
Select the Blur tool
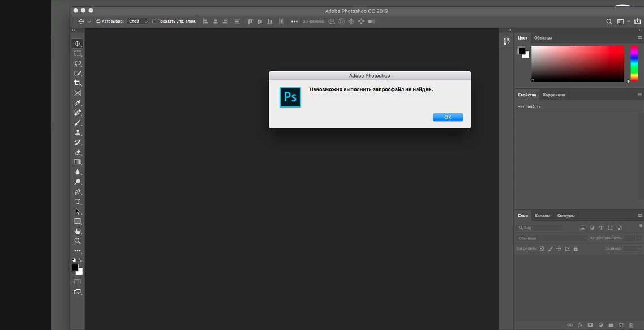[x=77, y=172]
